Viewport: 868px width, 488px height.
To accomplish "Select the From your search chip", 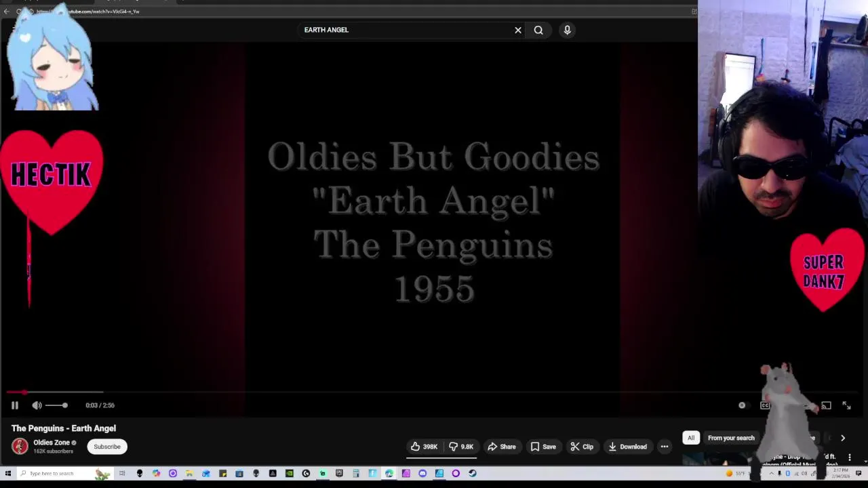I will click(731, 438).
